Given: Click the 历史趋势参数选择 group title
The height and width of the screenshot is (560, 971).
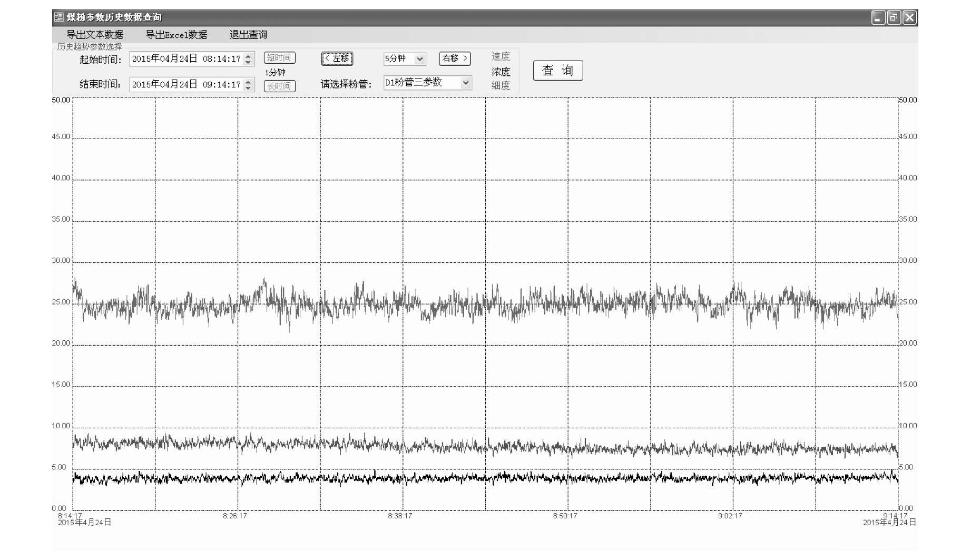Looking at the screenshot, I should 90,46.
